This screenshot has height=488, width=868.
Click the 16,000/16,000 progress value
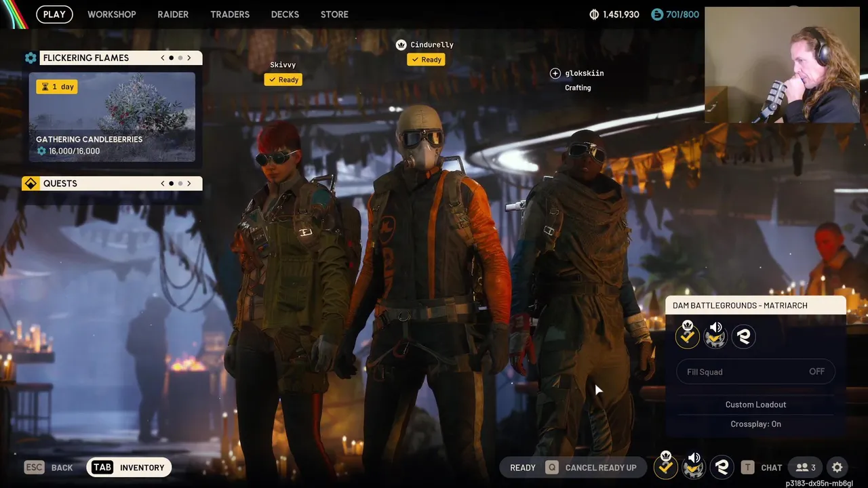pyautogui.click(x=74, y=151)
